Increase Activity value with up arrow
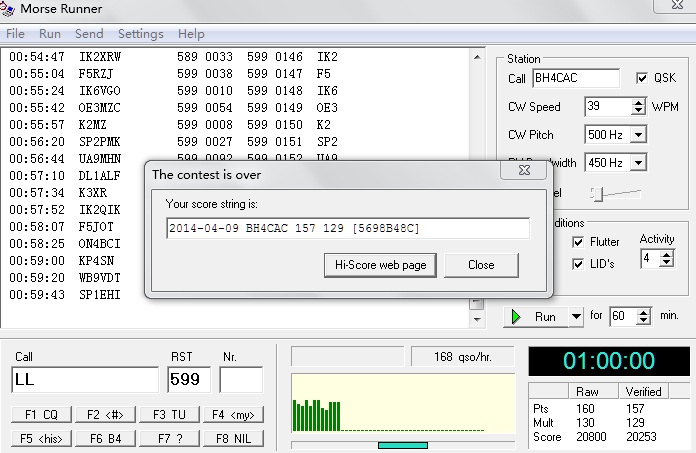 pyautogui.click(x=666, y=255)
